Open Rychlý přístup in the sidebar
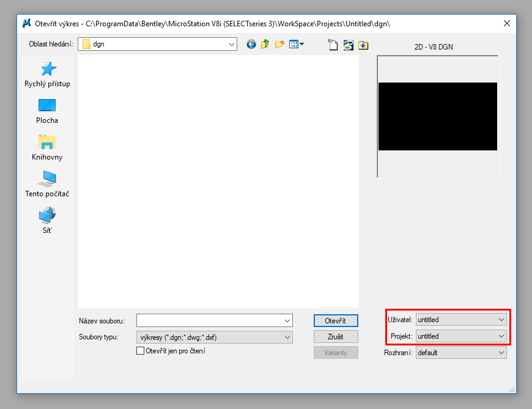Screen dimensions: 532x409 pyautogui.click(x=47, y=75)
